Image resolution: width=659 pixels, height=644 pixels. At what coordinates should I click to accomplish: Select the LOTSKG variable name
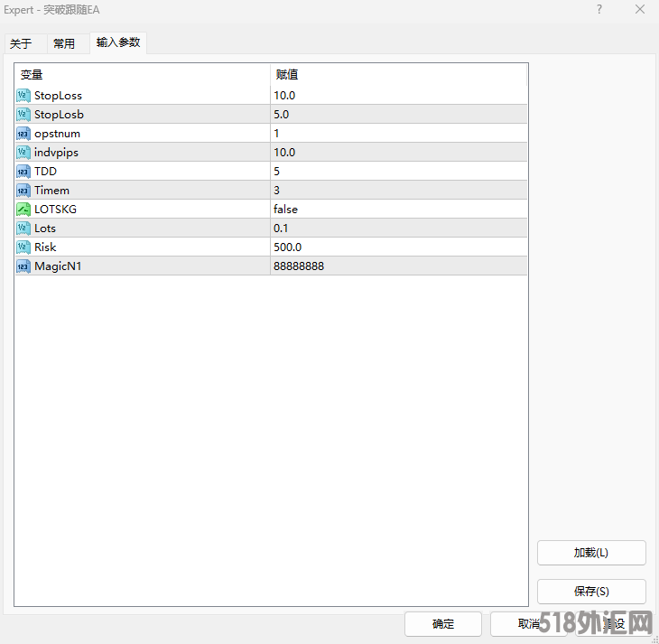(x=55, y=210)
